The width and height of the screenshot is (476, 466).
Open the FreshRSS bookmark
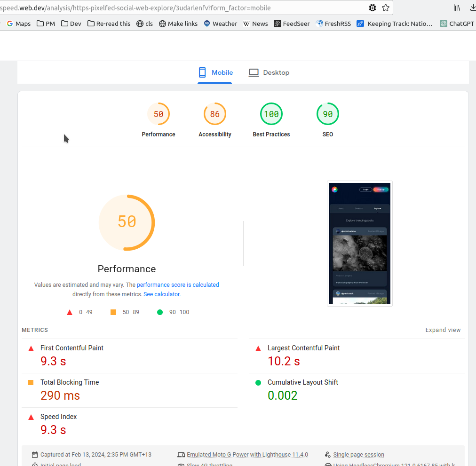(x=333, y=24)
